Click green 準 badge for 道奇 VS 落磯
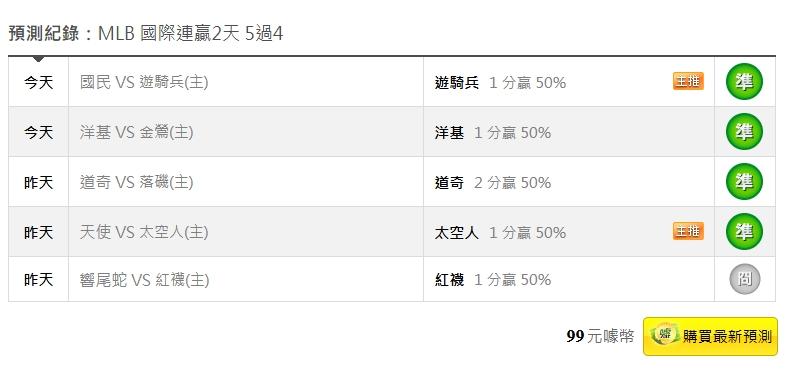Viewport: 790px width, 380px height. (x=744, y=181)
